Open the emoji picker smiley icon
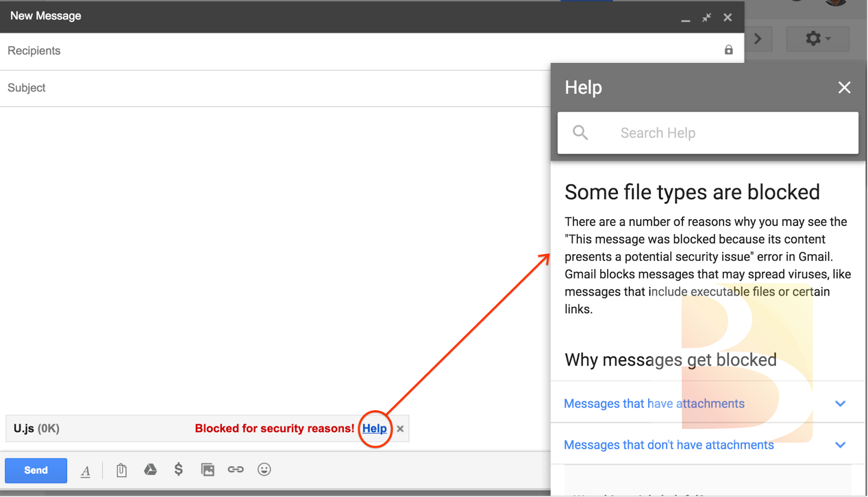The image size is (868, 497). coord(264,469)
